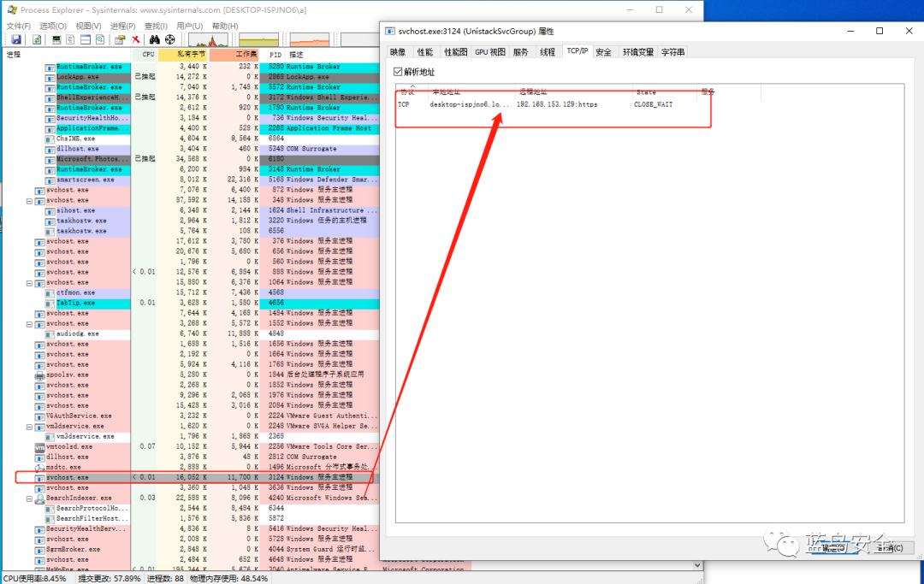This screenshot has width=924, height=584.
Task: Select the TabTip.exe process row
Action: click(x=191, y=304)
